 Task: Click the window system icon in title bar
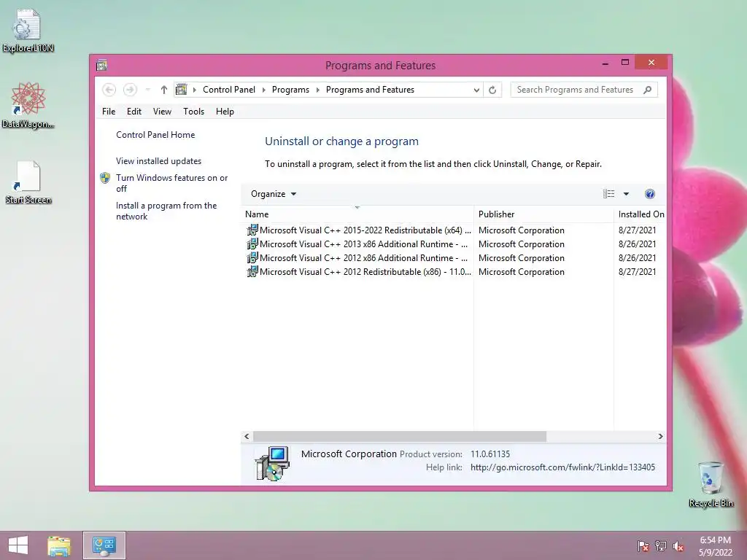point(101,65)
